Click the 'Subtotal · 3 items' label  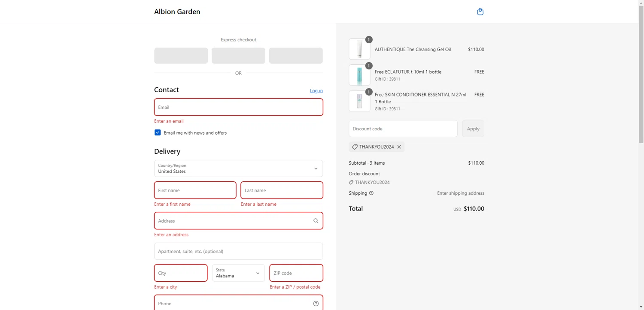point(367,163)
